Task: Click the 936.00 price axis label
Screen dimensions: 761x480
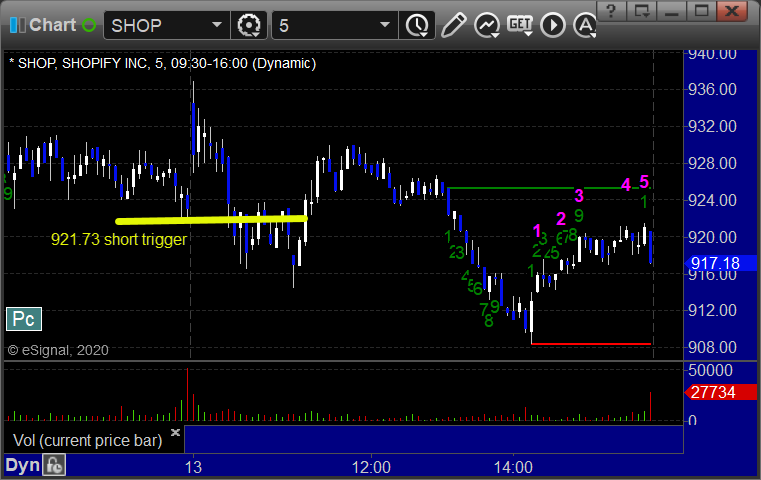Action: (x=712, y=89)
